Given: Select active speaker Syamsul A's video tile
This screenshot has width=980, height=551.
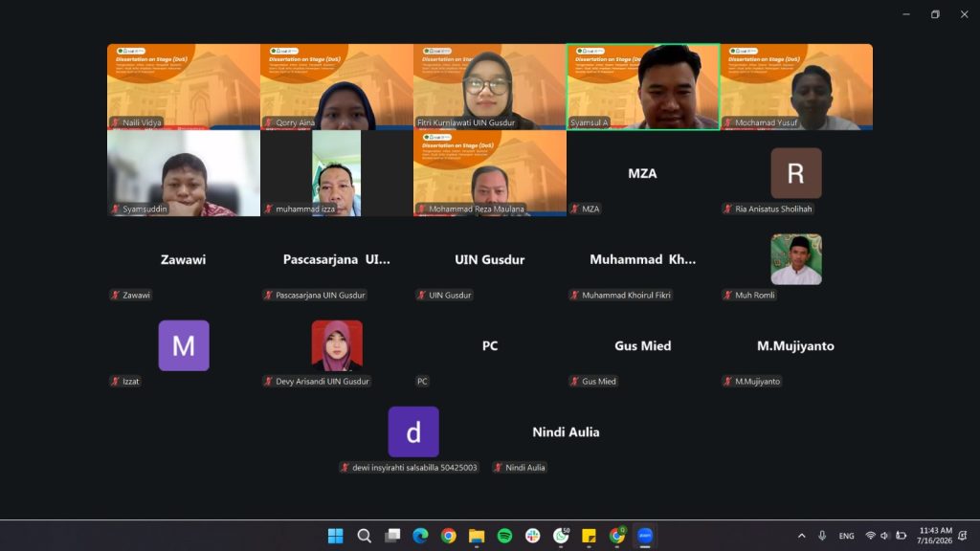Looking at the screenshot, I should [x=643, y=87].
